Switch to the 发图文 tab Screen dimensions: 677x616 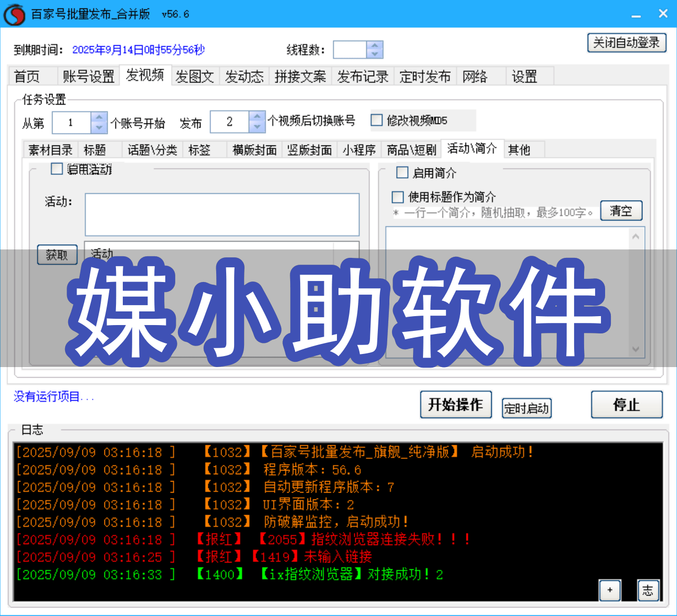(195, 77)
